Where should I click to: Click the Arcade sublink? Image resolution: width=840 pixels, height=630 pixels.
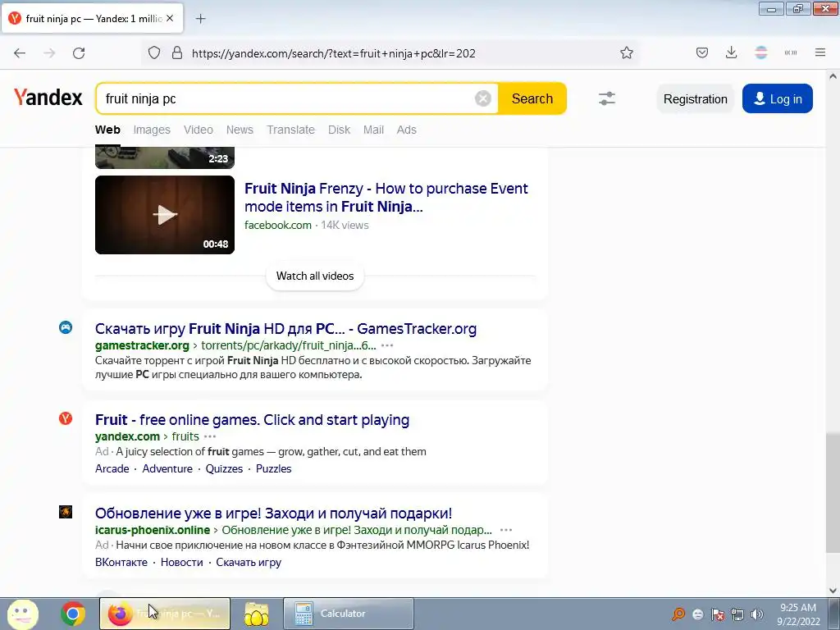[112, 468]
